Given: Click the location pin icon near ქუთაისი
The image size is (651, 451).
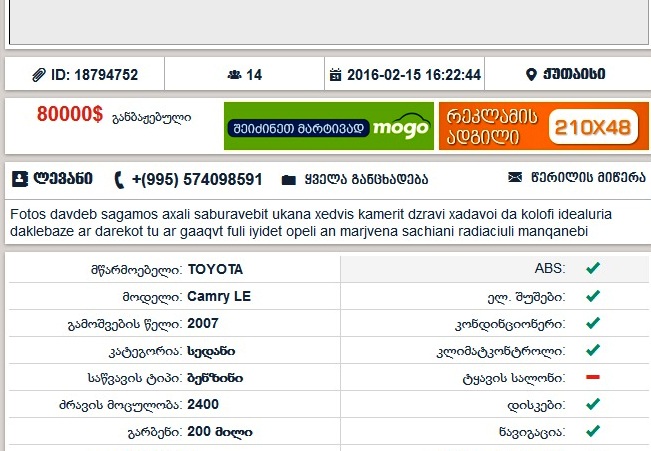Looking at the screenshot, I should [x=531, y=75].
